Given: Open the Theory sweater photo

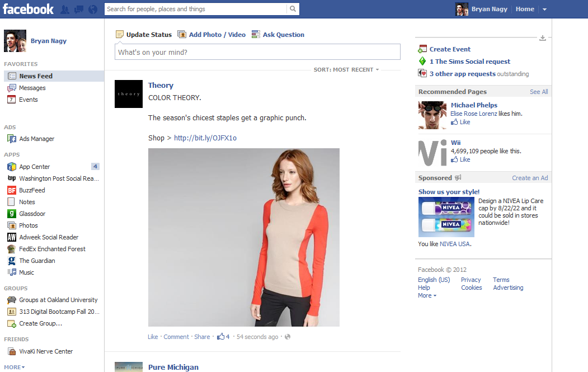Looking at the screenshot, I should 243,237.
